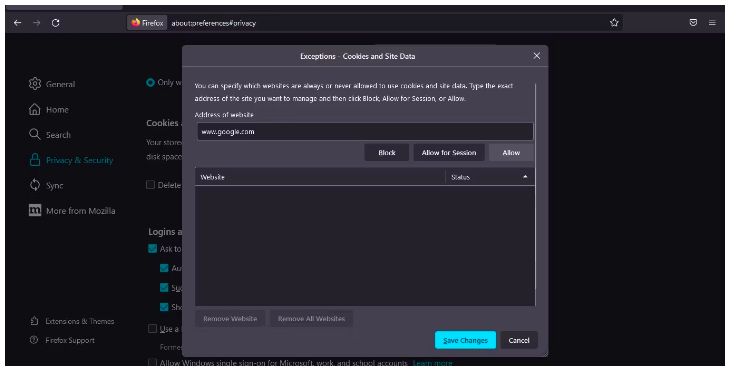Open the Search settings category

[58, 135]
